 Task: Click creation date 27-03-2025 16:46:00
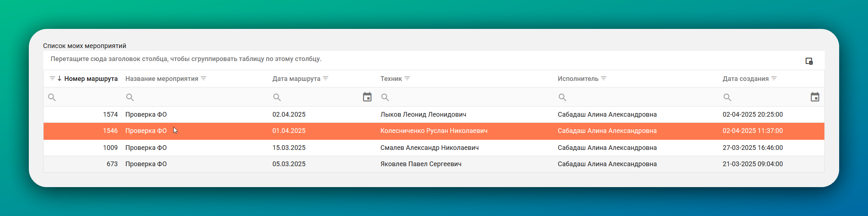(x=753, y=148)
